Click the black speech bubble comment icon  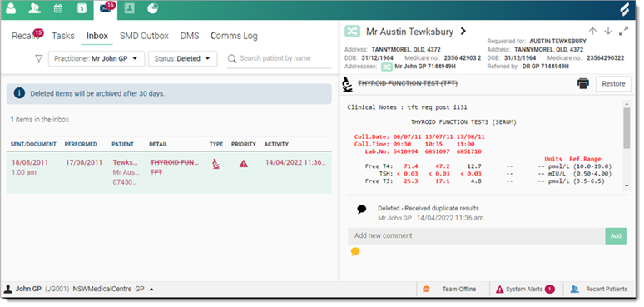[361, 210]
